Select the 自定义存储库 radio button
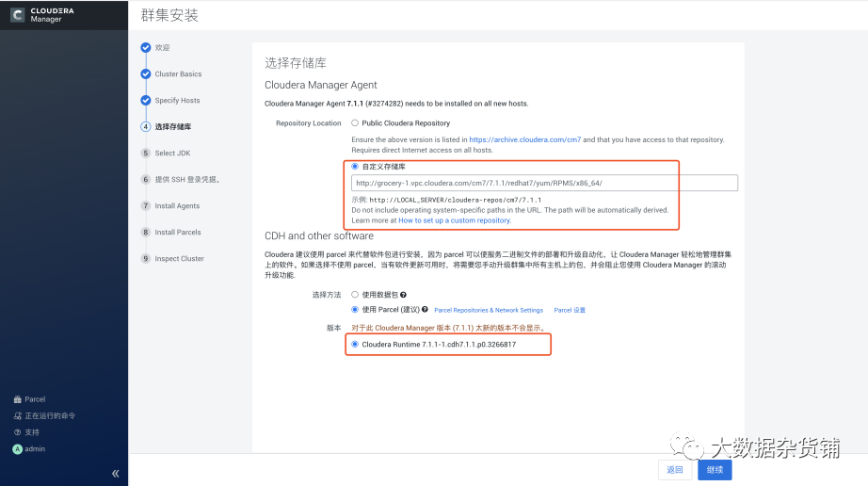Viewport: 868px width, 486px height. point(355,166)
